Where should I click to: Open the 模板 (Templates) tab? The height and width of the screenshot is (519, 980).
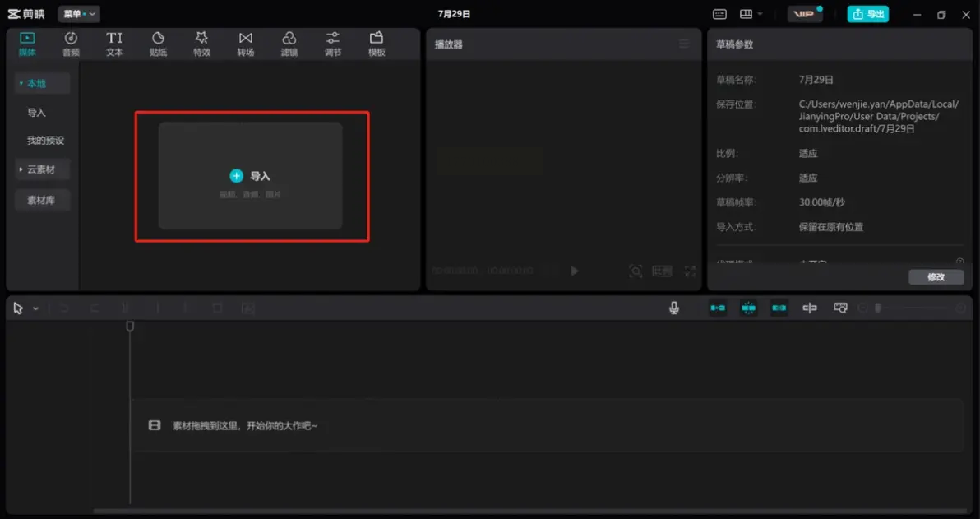[377, 44]
